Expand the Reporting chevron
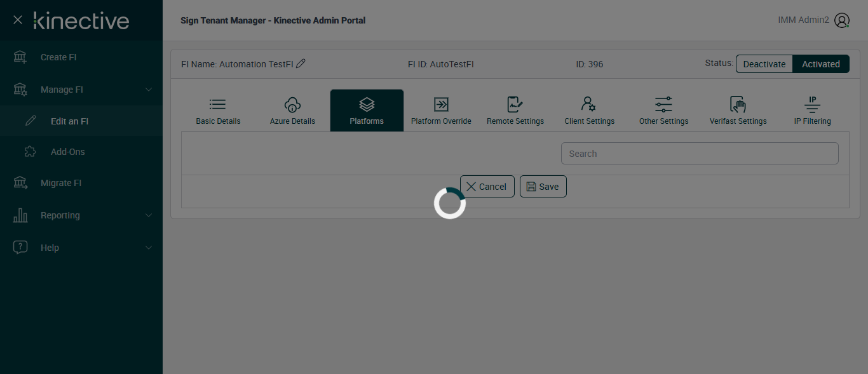This screenshot has height=374, width=868. point(149,215)
